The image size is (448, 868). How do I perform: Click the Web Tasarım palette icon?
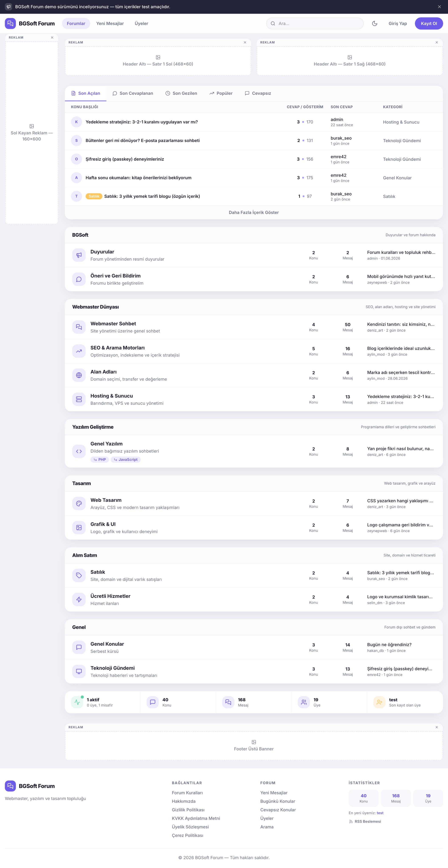click(x=79, y=504)
